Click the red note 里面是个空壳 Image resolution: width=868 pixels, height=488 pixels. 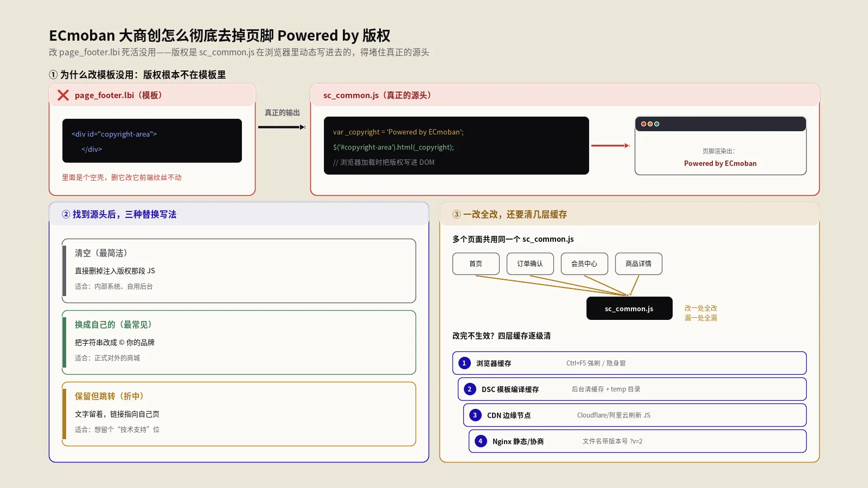pos(122,177)
